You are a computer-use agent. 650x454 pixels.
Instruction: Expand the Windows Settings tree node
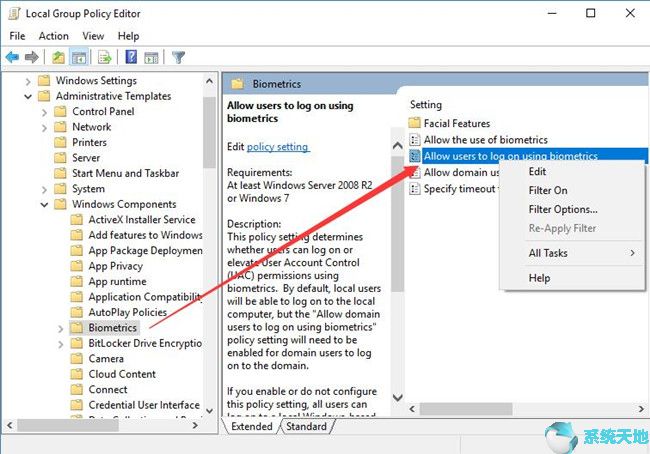click(x=29, y=81)
